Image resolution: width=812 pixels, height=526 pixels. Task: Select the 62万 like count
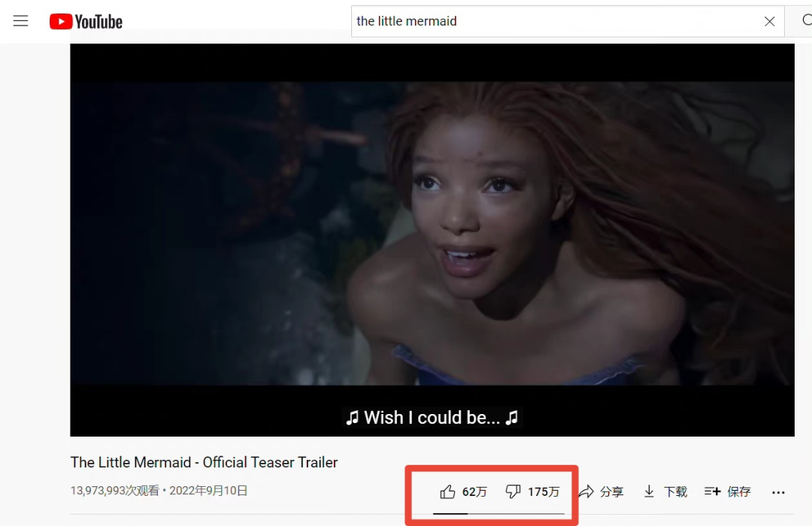[474, 492]
